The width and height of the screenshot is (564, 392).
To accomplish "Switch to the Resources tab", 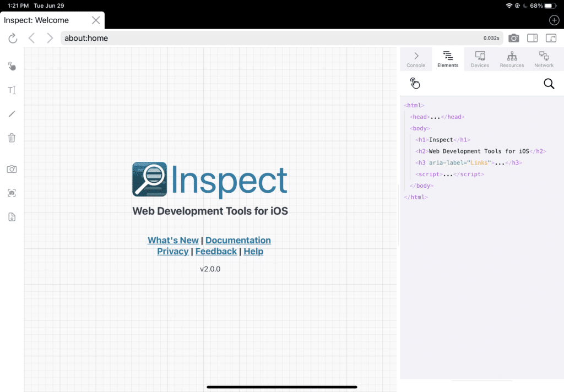I will (512, 59).
